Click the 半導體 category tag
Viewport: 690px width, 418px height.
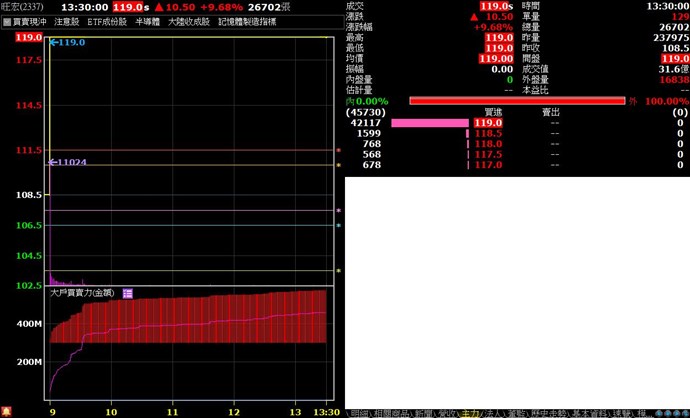point(149,21)
